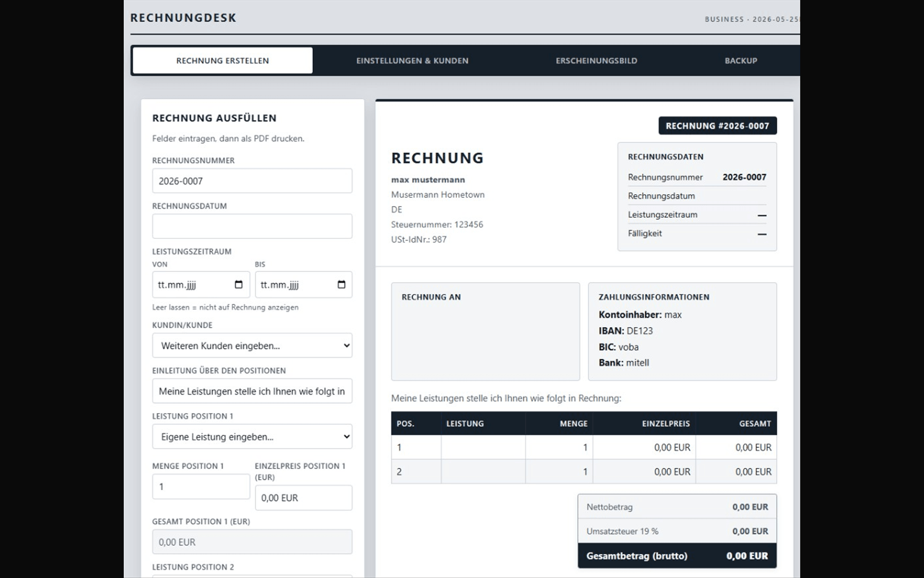Click Gesamt Position 1 readonly field

(252, 542)
